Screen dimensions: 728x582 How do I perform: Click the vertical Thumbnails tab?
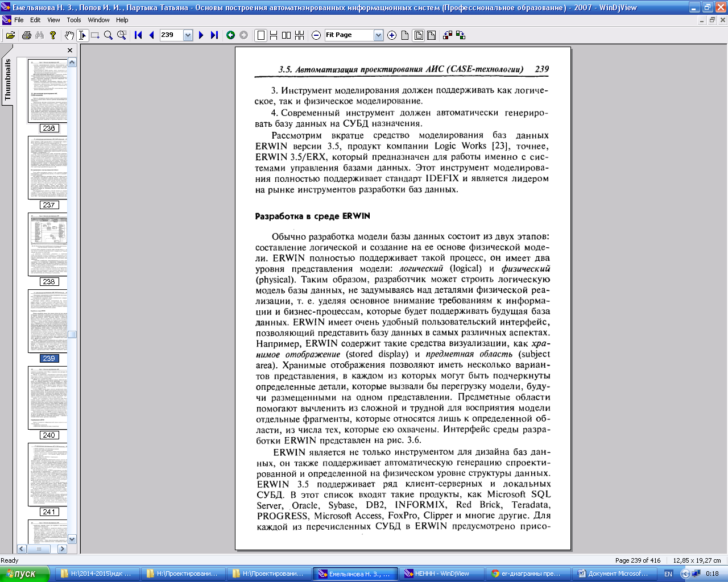coord(7,80)
